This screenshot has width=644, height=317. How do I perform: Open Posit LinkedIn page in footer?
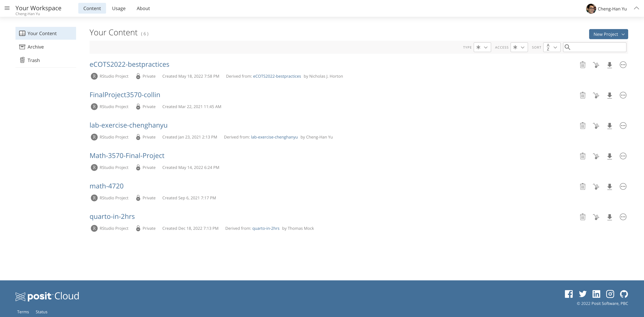[x=596, y=294]
